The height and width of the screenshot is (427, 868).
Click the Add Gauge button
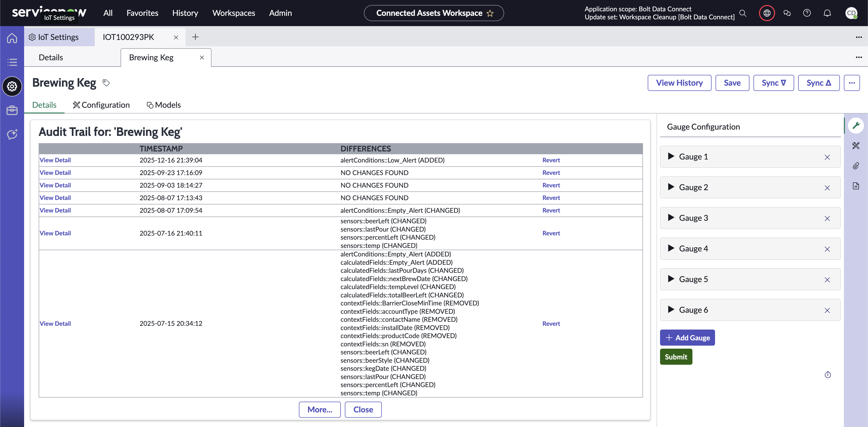tap(687, 337)
